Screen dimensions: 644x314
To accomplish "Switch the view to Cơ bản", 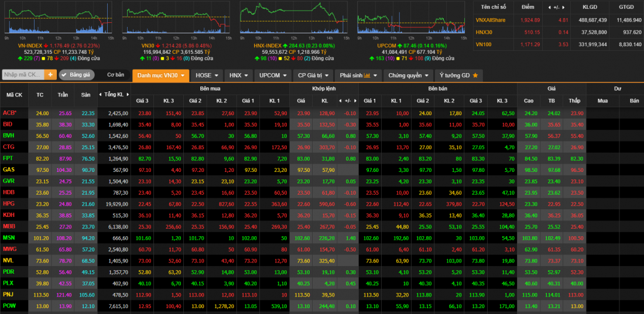I will [x=115, y=75].
